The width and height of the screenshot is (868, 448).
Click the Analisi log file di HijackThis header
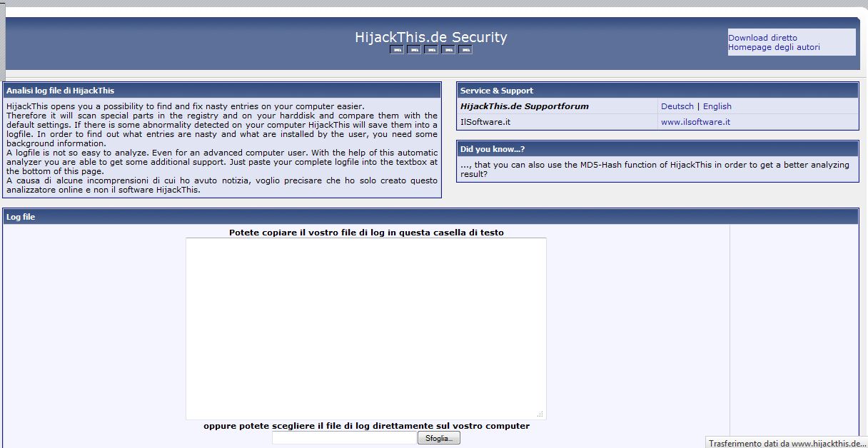click(222, 91)
